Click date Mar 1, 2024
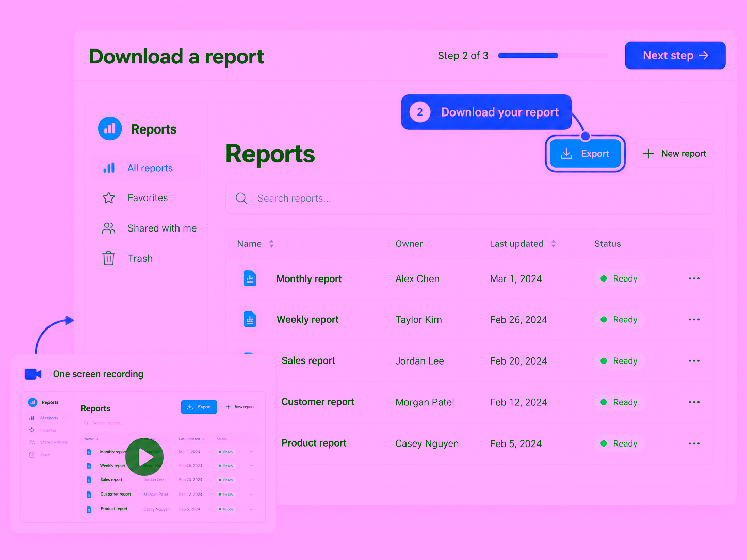747x560 pixels. 516,279
